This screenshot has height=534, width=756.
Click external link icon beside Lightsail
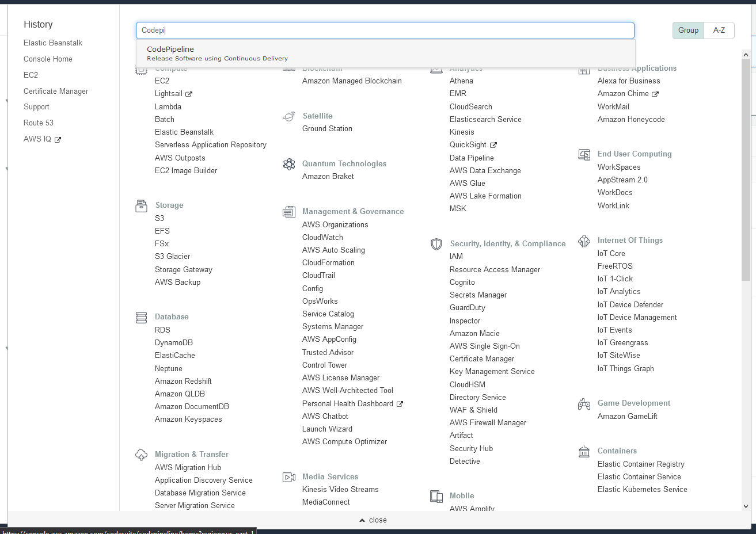click(x=189, y=94)
